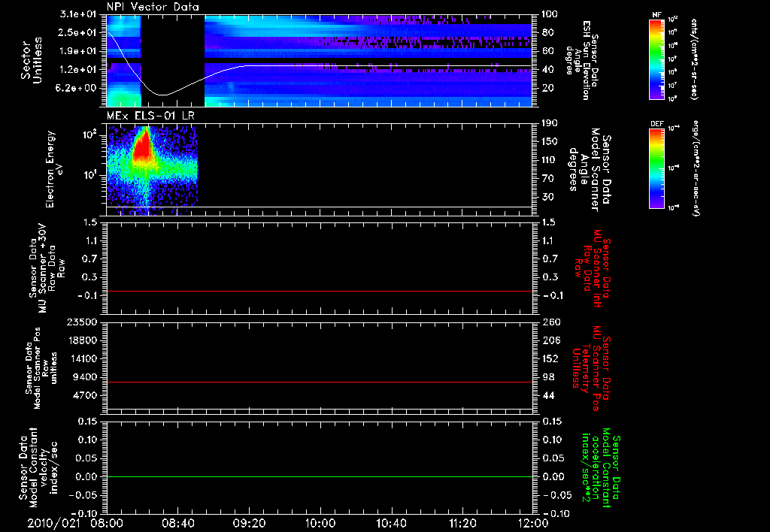Click the 18800 scanner position tick value

tap(82, 340)
